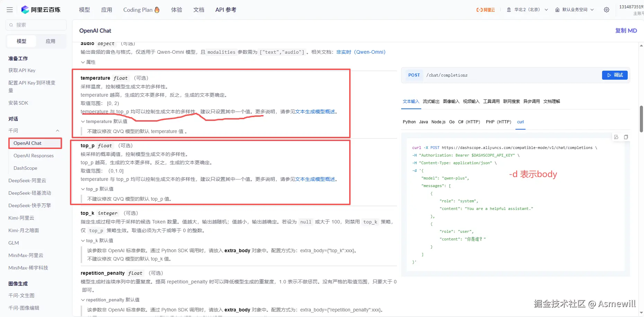Viewport: 644px width, 317px height.
Task: Open 获取API Key in sidebar
Action: tap(22, 70)
